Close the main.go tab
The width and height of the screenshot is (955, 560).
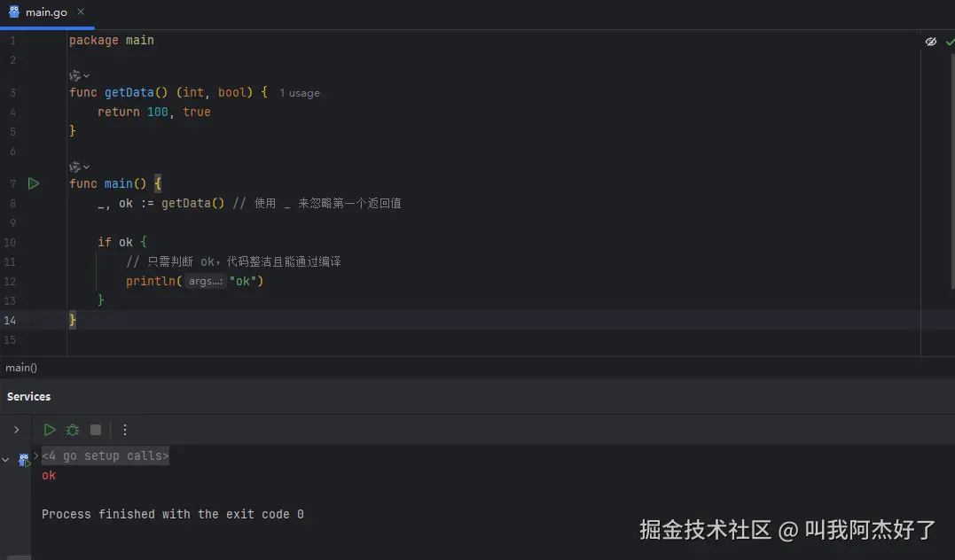coord(82,12)
